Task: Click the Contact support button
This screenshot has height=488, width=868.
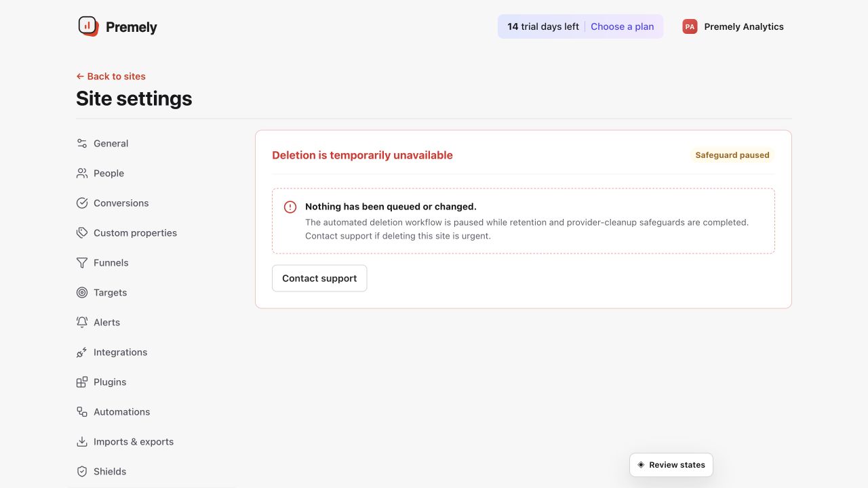Action: pos(319,279)
